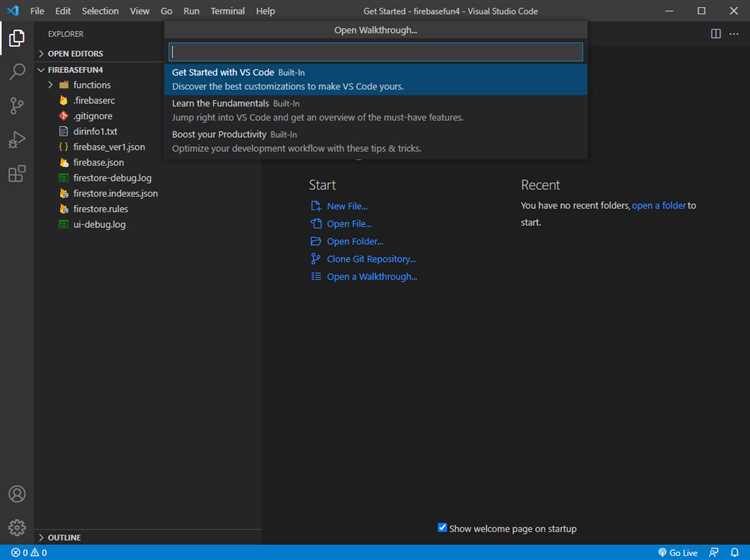
Task: Click the Open Folder icon under Start
Action: (x=316, y=241)
